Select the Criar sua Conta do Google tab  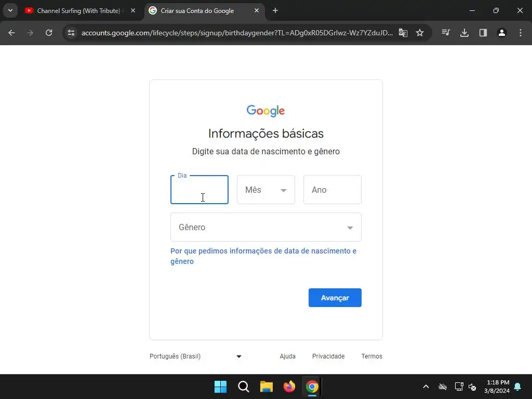[204, 11]
